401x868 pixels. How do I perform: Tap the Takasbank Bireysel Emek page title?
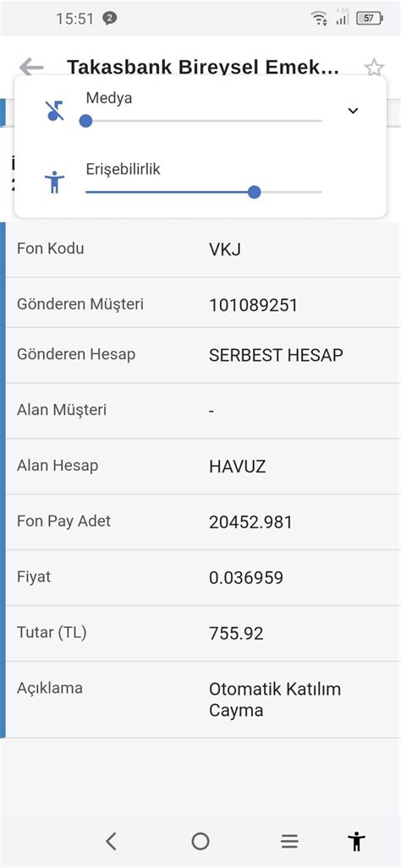203,68
